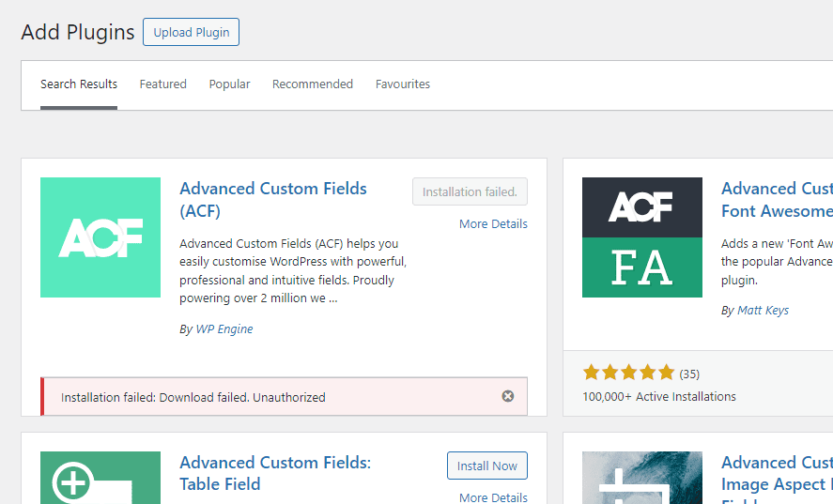Open More Details for Table Field plugin

tap(493, 497)
